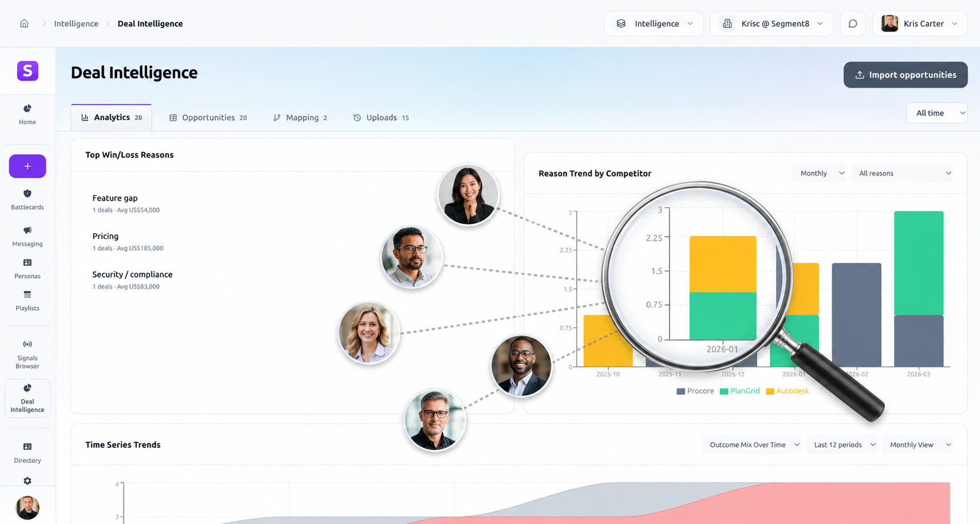Open the All time range dropdown
This screenshot has width=980, height=524.
point(937,113)
